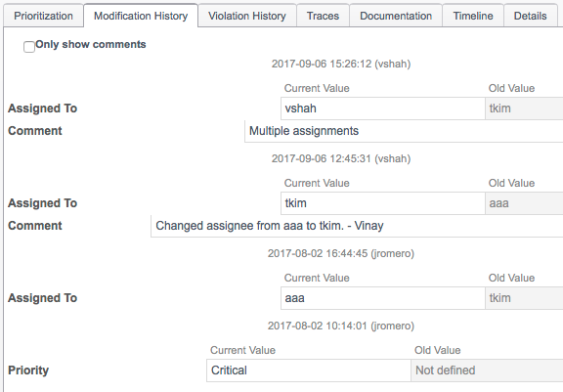
Task: Click the Not defined old value field
Action: point(487,370)
